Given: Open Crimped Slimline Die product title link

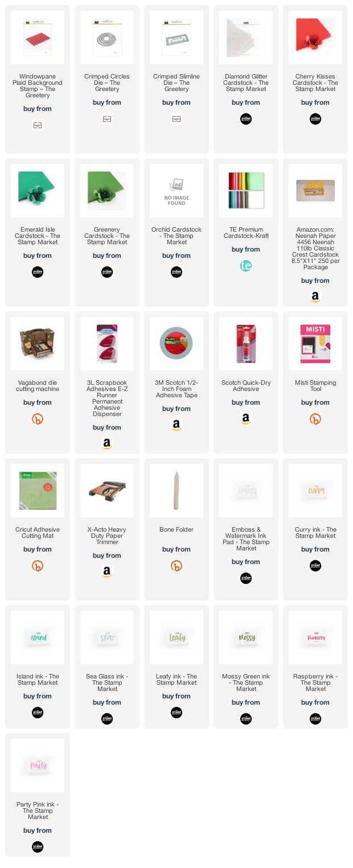Looking at the screenshot, I should (176, 83).
